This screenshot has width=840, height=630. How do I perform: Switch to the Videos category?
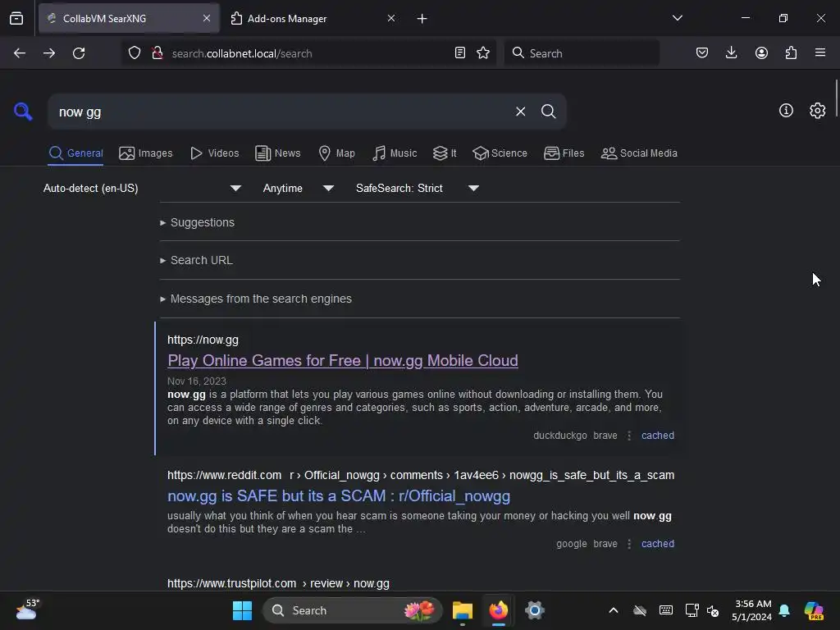(215, 153)
